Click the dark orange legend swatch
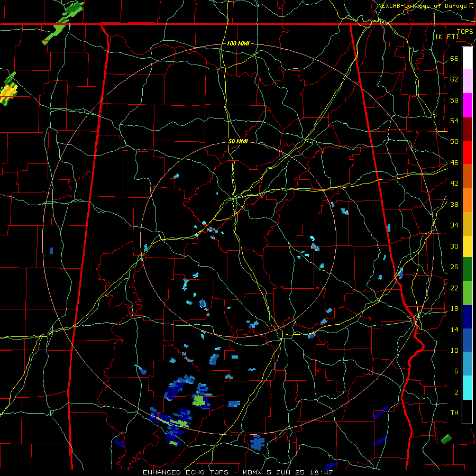The height and width of the screenshot is (476, 476). pos(467,176)
